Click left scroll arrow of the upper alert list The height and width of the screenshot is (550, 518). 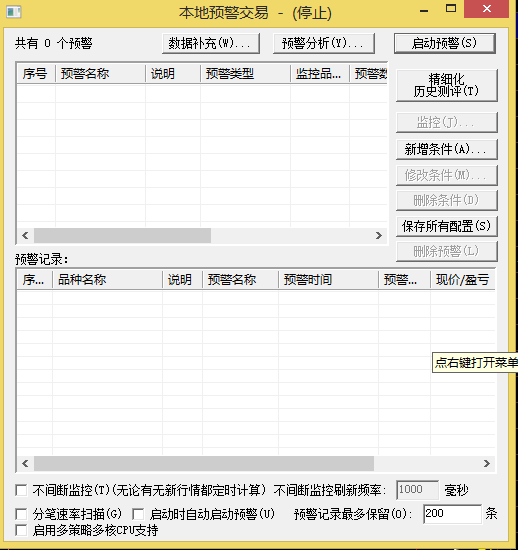click(25, 235)
